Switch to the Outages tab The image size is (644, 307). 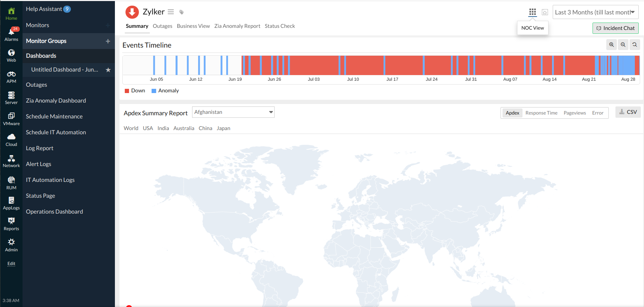pos(162,26)
